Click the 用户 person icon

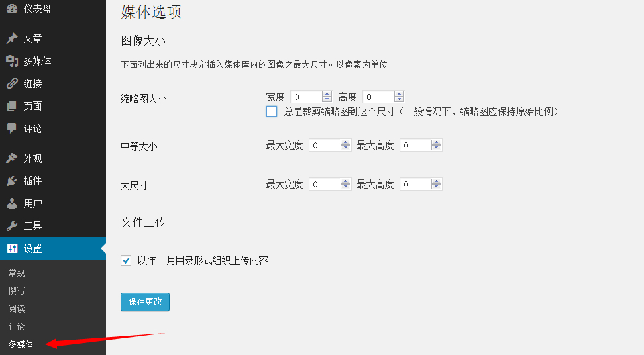tap(12, 203)
